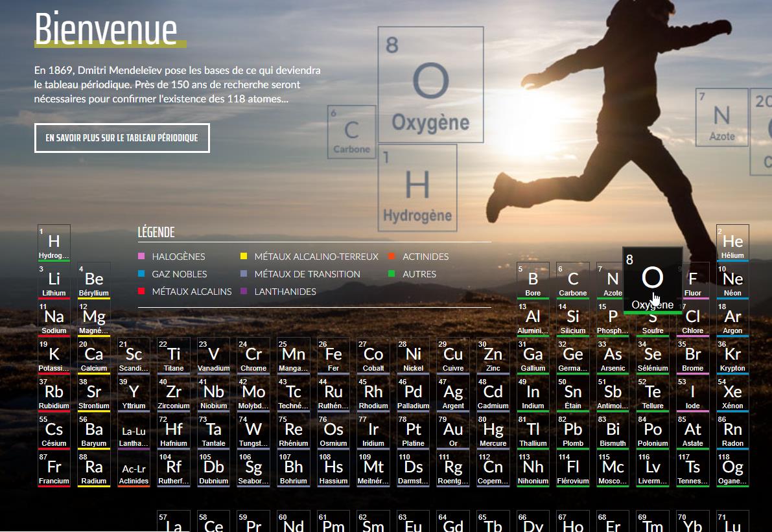Expand the Ac-Lr Actinides group tile

click(x=134, y=470)
